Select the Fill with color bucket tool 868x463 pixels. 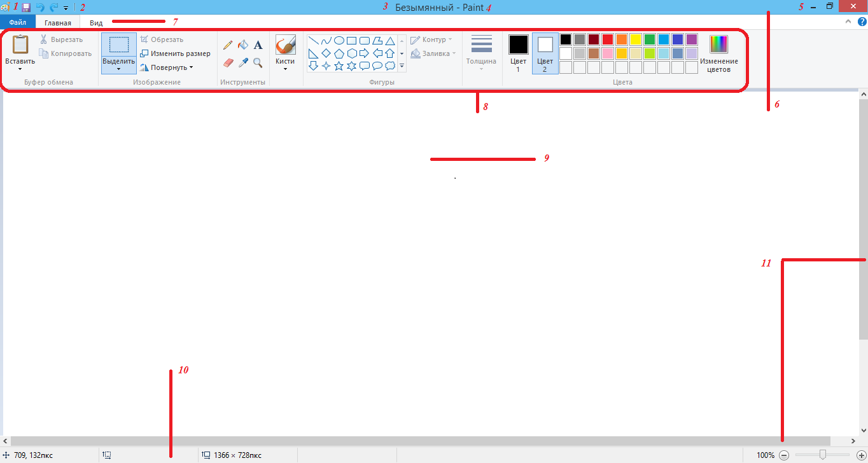[x=243, y=45]
